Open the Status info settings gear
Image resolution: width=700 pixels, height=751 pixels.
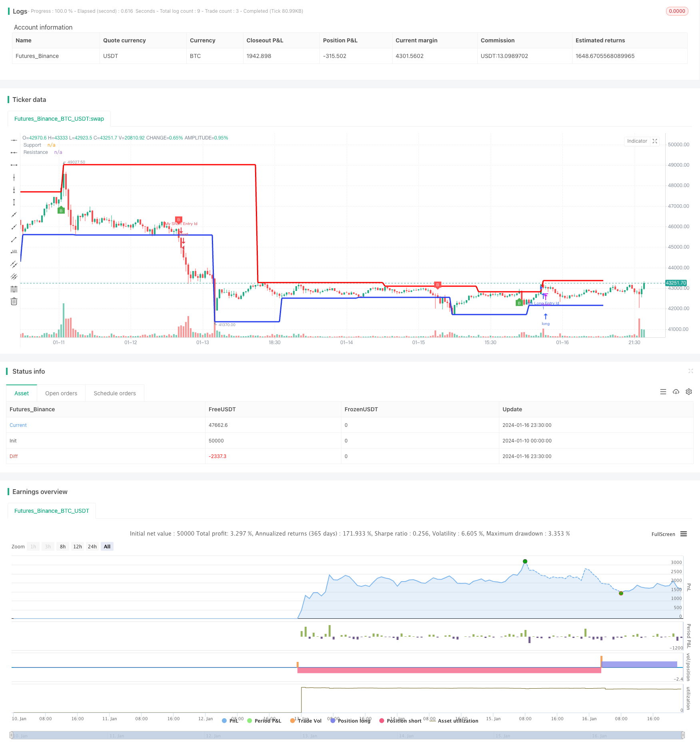click(689, 392)
